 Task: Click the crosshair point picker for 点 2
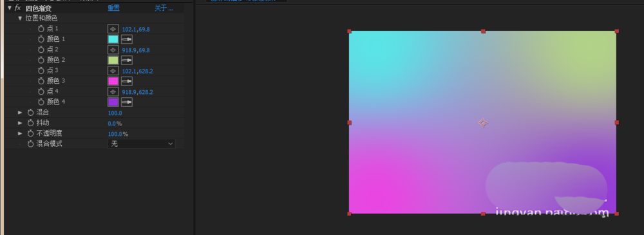tap(113, 50)
